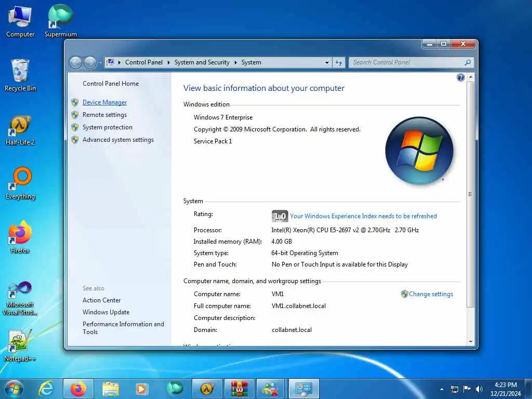The height and width of the screenshot is (399, 532).
Task: Open the Computer desktop icon
Action: 20,21
